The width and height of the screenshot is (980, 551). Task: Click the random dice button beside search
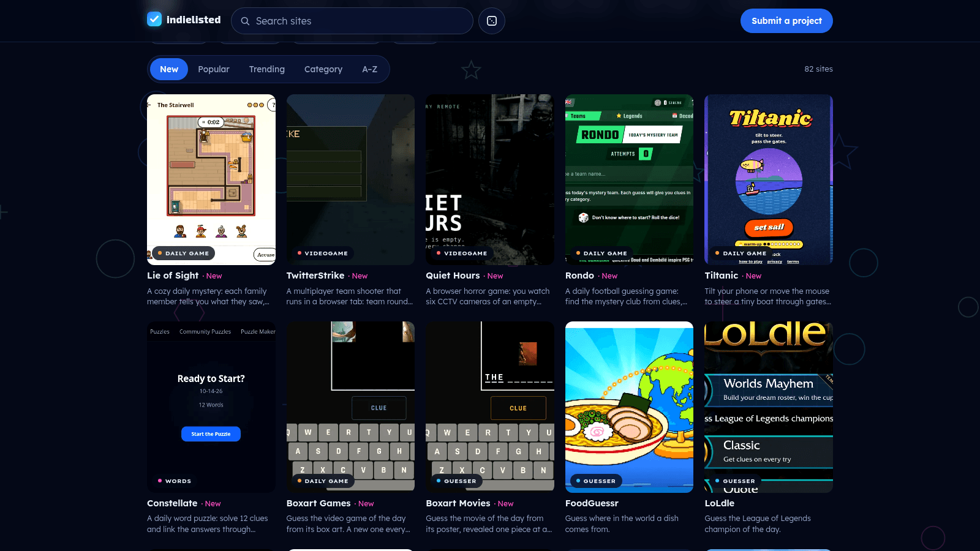tap(492, 21)
